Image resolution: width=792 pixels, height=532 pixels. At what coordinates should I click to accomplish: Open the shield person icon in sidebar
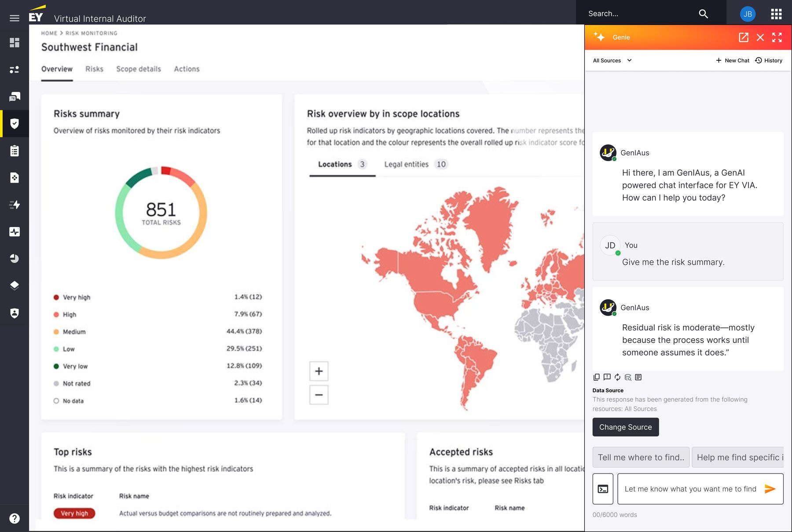(x=15, y=313)
